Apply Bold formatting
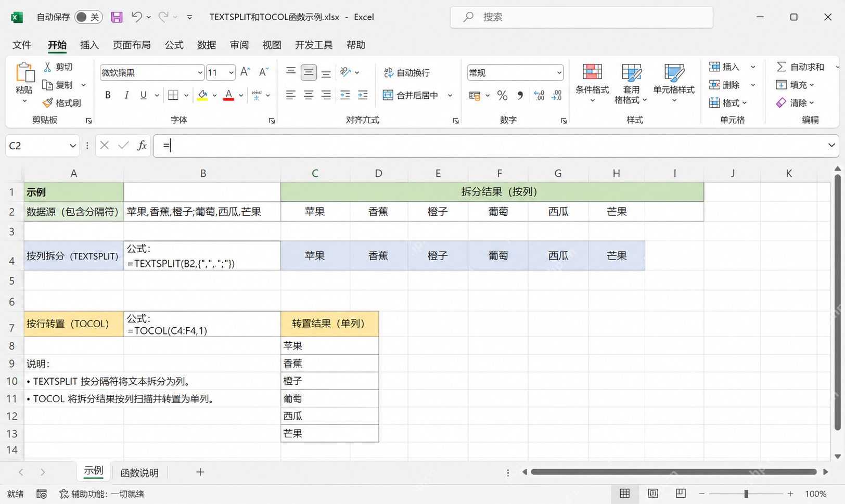 [108, 95]
